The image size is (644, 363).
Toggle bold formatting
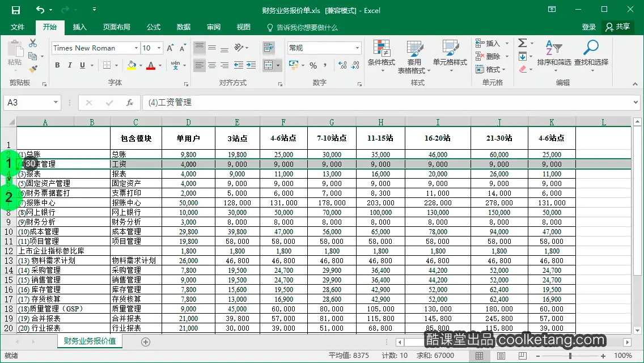coord(57,65)
